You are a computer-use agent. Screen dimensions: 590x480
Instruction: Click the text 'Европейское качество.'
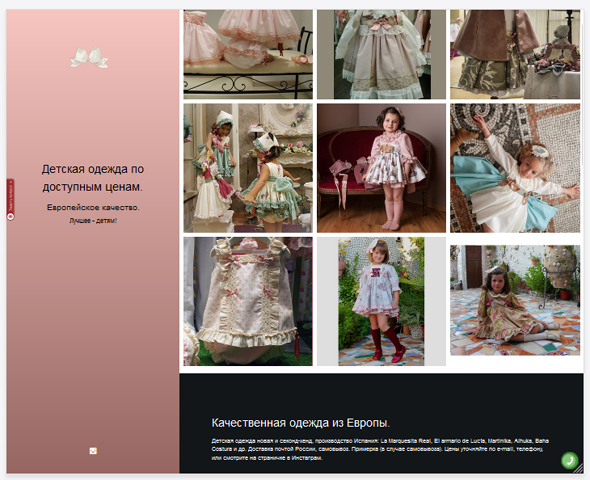tap(93, 207)
